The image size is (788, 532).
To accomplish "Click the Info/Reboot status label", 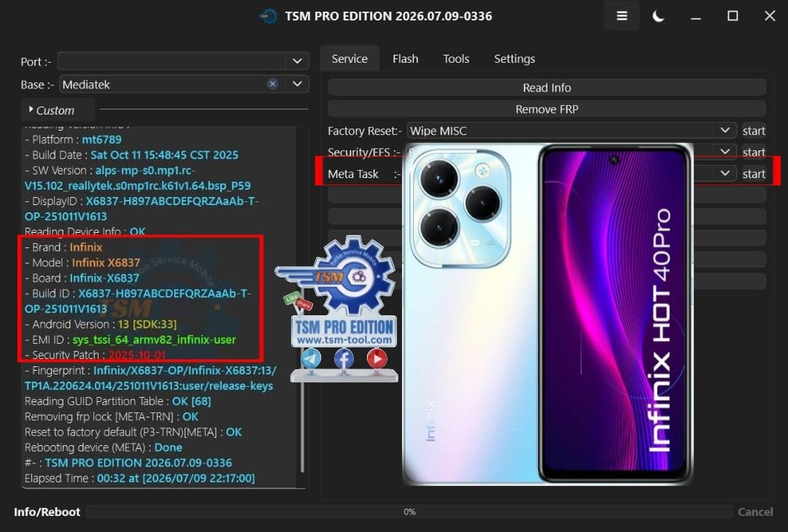I will (x=47, y=512).
